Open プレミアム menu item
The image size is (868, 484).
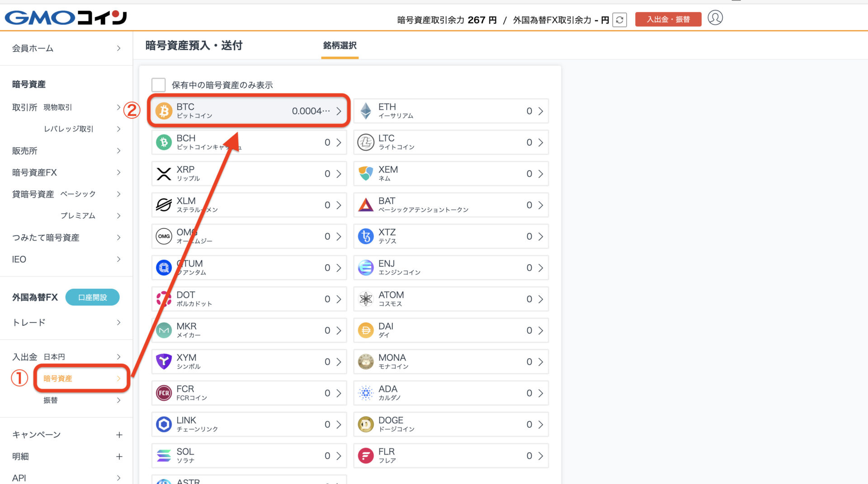coord(90,216)
